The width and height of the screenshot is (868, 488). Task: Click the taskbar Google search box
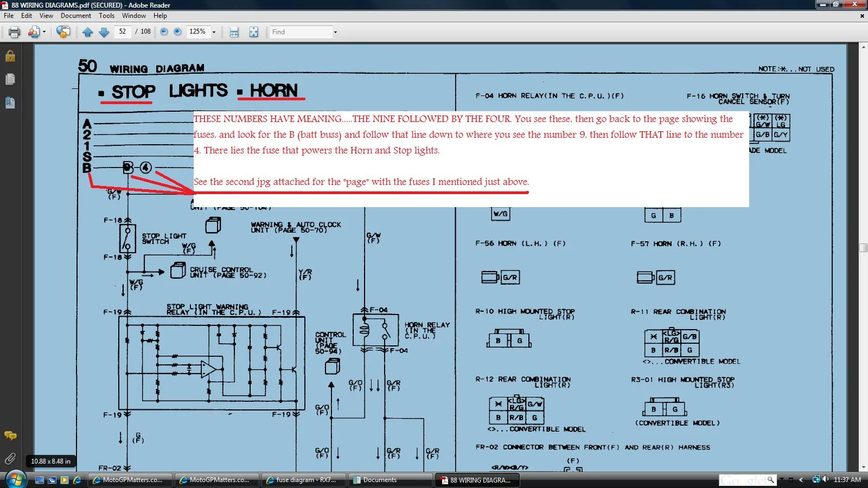click(742, 480)
